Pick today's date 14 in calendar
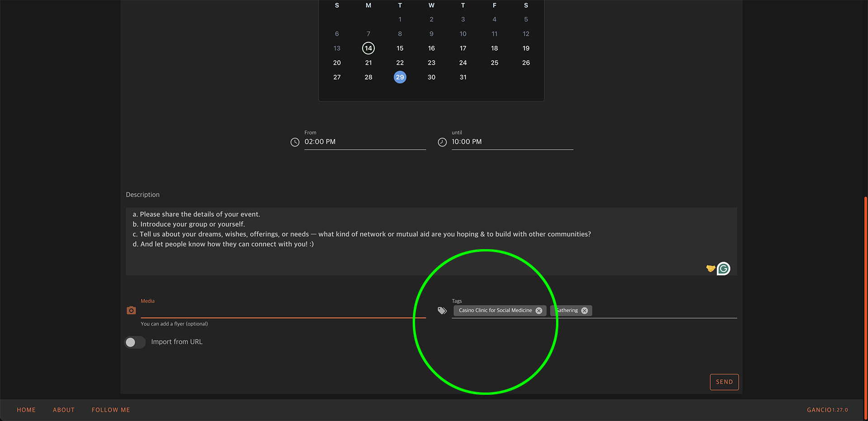 [x=368, y=48]
